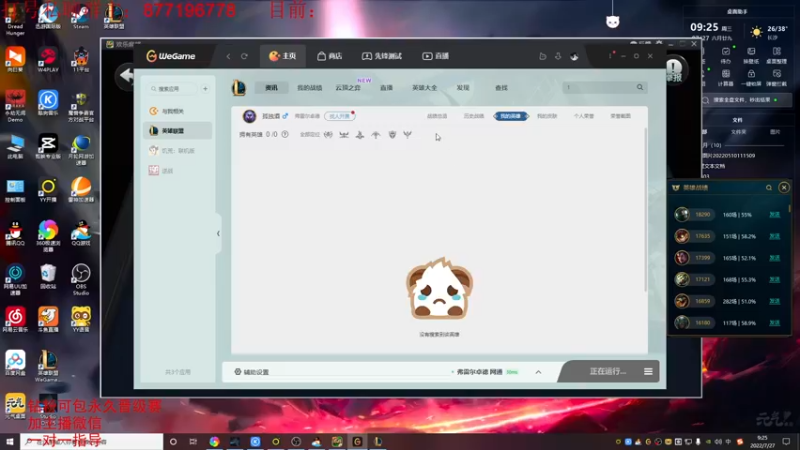The height and width of the screenshot is (450, 800).
Task: Select 与我相关 in the WeGame sidebar
Action: (x=178, y=111)
